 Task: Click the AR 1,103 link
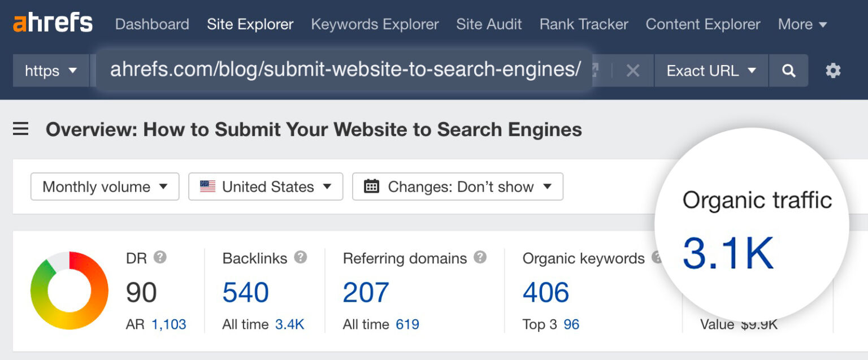coord(168,324)
